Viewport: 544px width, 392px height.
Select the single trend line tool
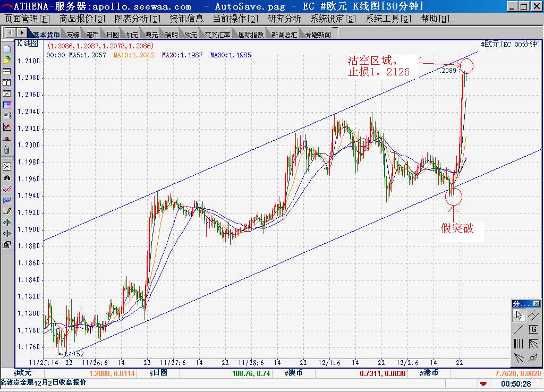pyautogui.click(x=518, y=329)
